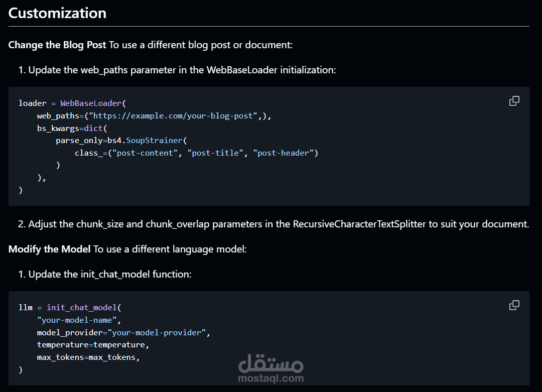Click the mostaql Arabic logo watermark

pyautogui.click(x=270, y=362)
